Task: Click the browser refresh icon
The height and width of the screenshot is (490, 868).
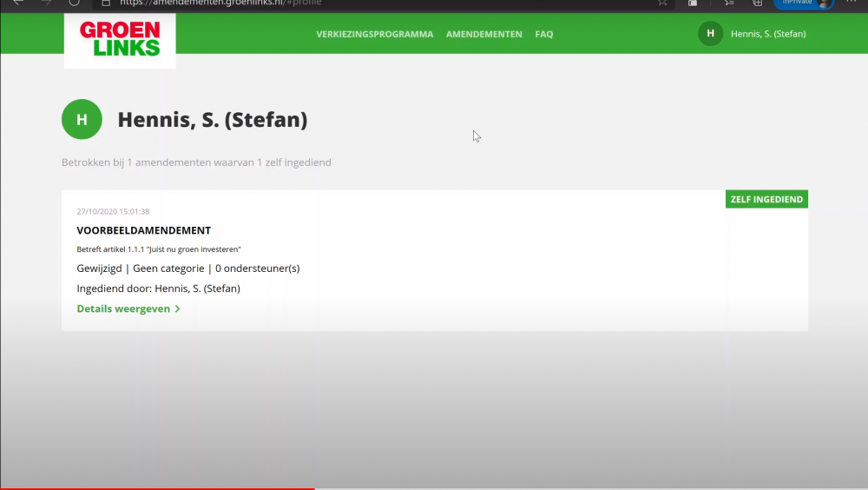Action: coord(74,3)
